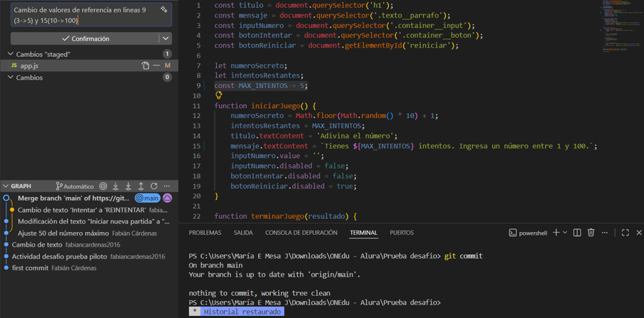Click 'reiniciar' string on line 5

pos(429,45)
